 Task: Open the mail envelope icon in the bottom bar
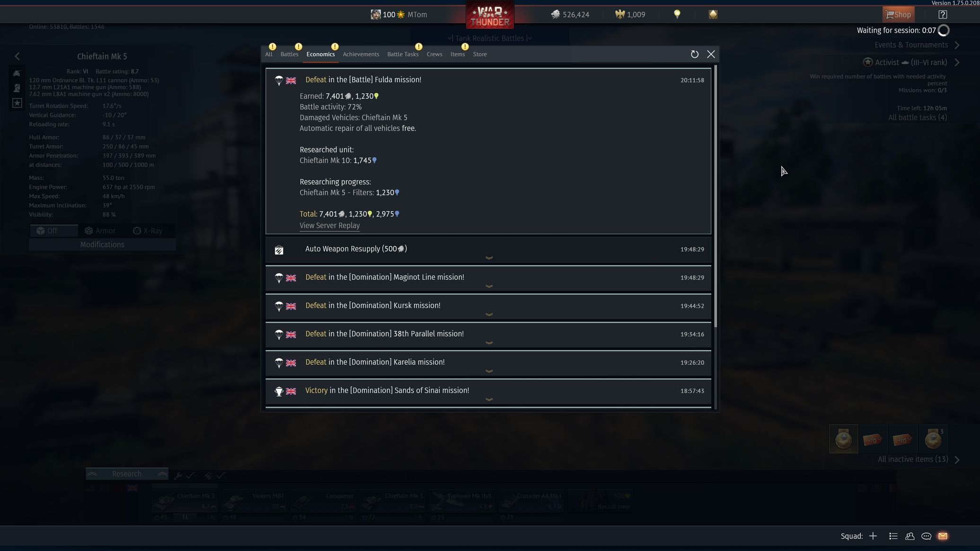point(943,536)
